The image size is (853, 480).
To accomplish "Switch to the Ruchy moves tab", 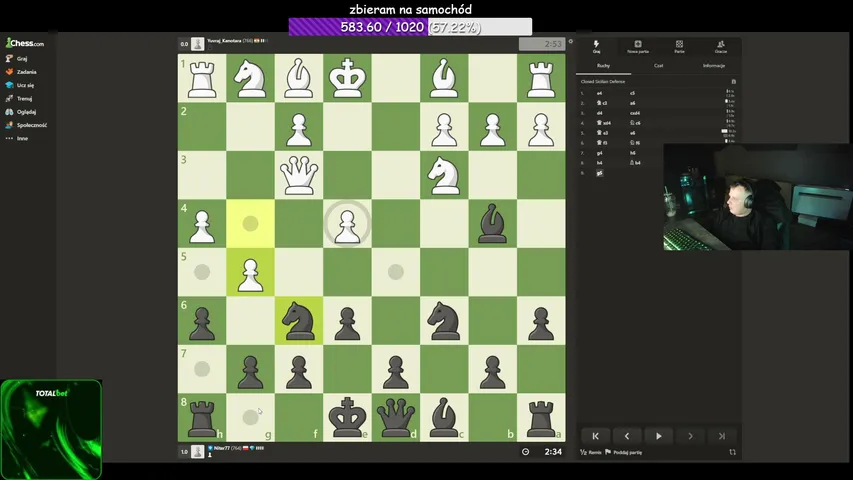I will pyautogui.click(x=603, y=66).
